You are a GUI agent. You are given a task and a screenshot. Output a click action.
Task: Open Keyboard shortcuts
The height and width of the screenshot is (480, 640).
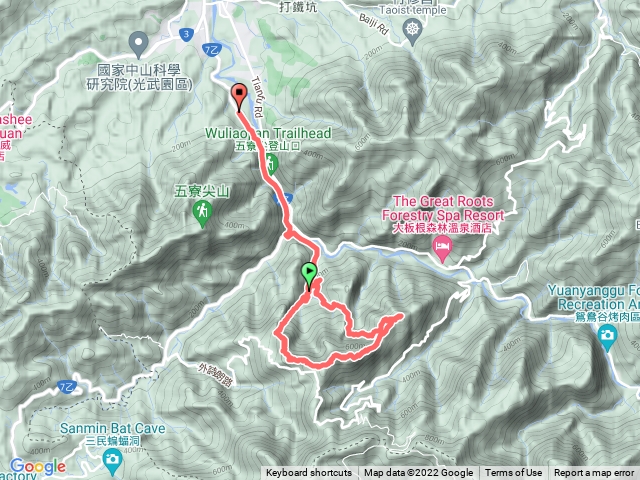tap(309, 473)
